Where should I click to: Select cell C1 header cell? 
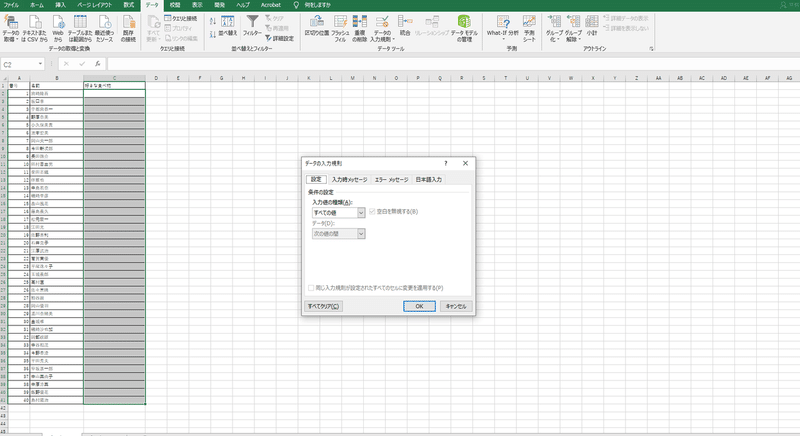pos(114,86)
